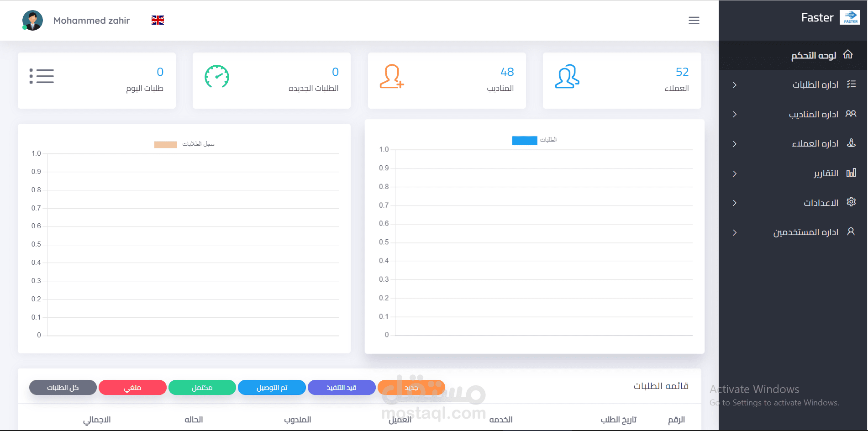Open the hamburger menu at the top
This screenshot has height=431, width=868.
tap(694, 21)
